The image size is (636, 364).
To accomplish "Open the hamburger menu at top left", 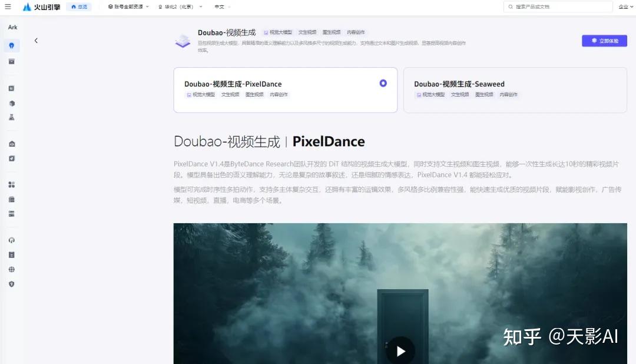I will [7, 6].
